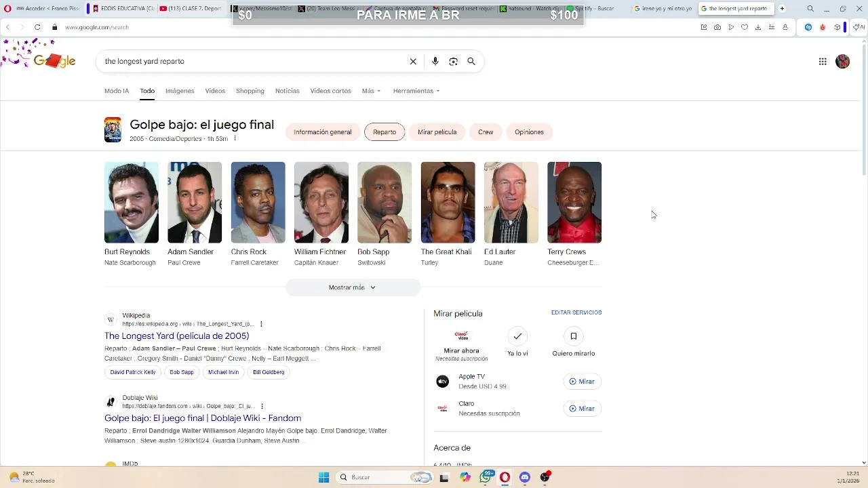
Task: Click 'Mirar' button for Apple TV
Action: [582, 382]
